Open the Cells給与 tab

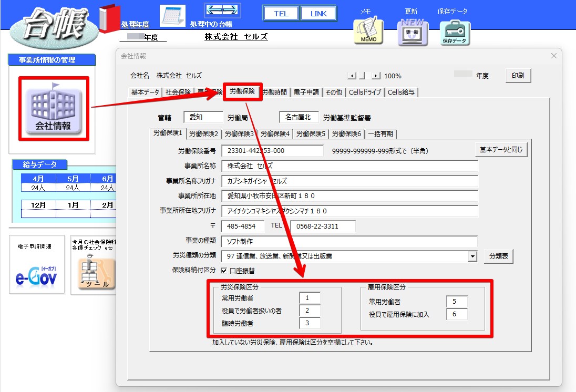401,92
